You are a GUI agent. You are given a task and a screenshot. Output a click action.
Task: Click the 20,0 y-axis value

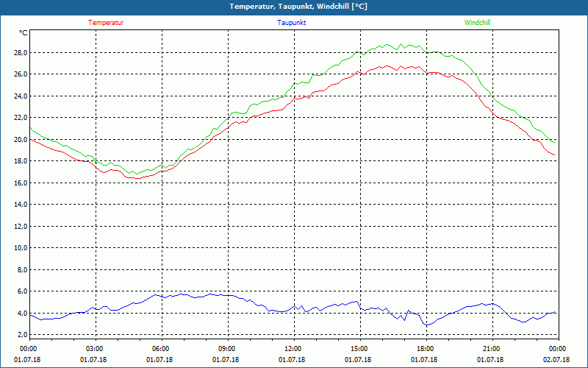pyautogui.click(x=21, y=139)
